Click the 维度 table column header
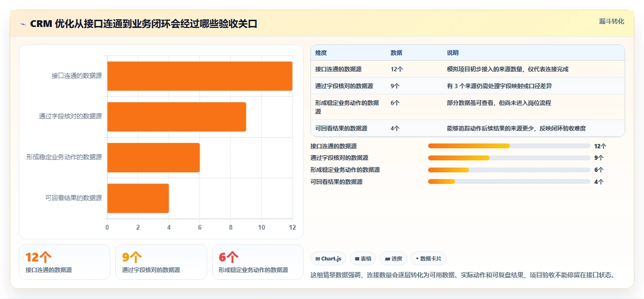The image size is (644, 299). click(x=321, y=53)
